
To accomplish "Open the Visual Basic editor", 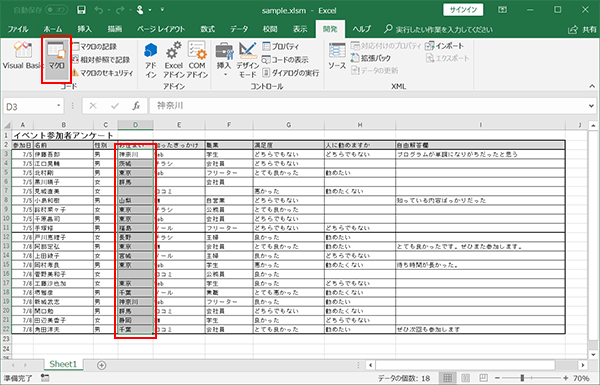I will coord(22,57).
